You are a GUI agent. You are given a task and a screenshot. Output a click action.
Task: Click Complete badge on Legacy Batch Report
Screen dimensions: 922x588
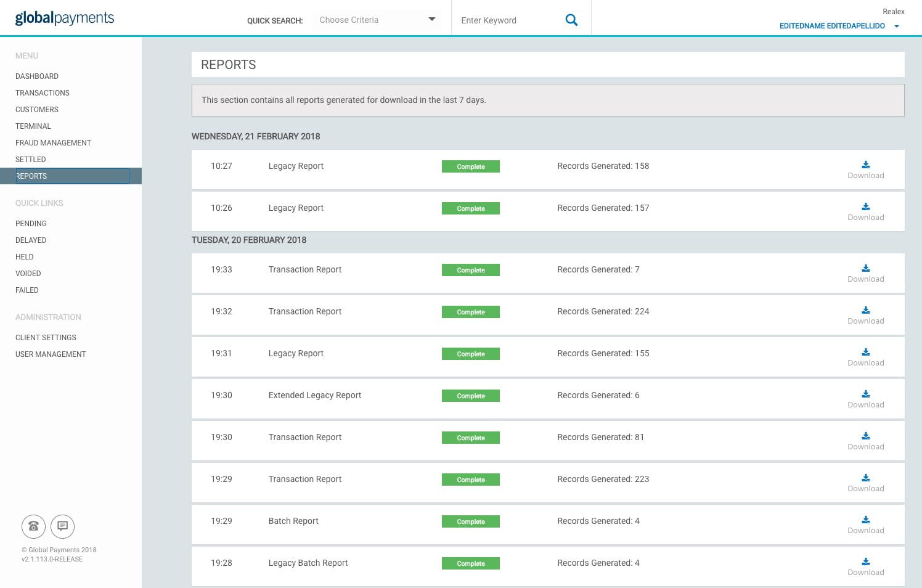(471, 563)
